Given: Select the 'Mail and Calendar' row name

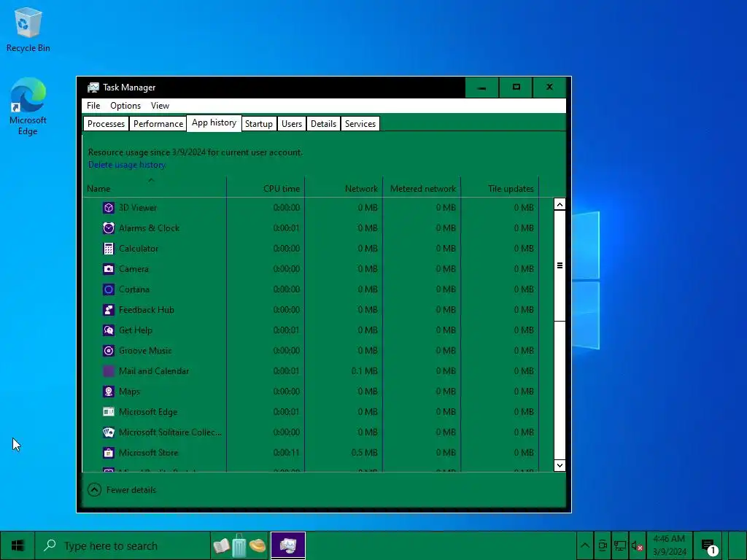Looking at the screenshot, I should [x=154, y=371].
